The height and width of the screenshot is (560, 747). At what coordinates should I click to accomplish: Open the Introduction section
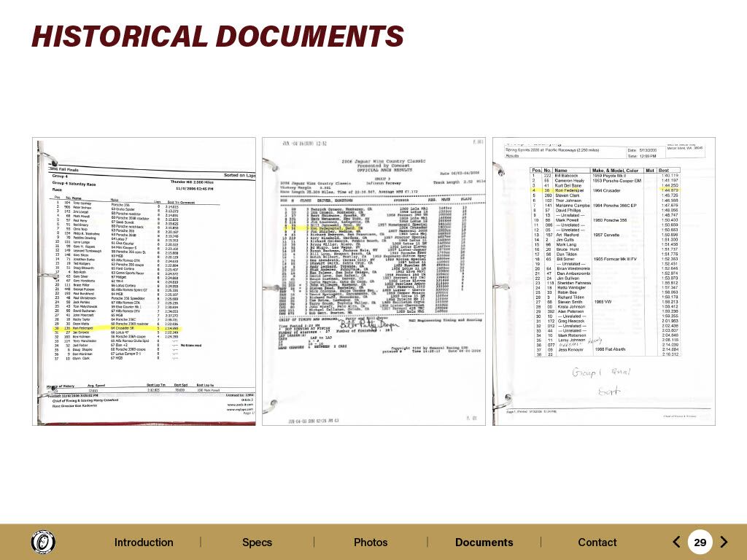[144, 542]
